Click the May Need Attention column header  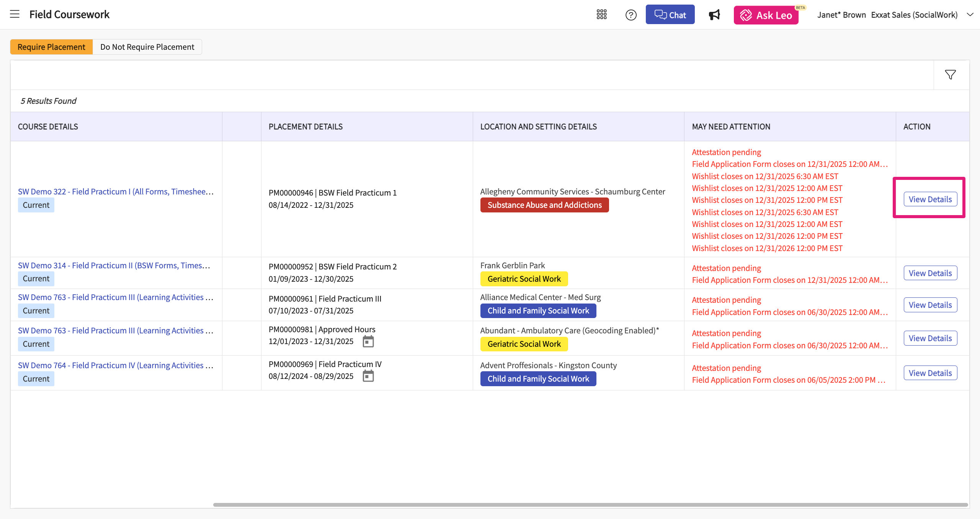[731, 127]
